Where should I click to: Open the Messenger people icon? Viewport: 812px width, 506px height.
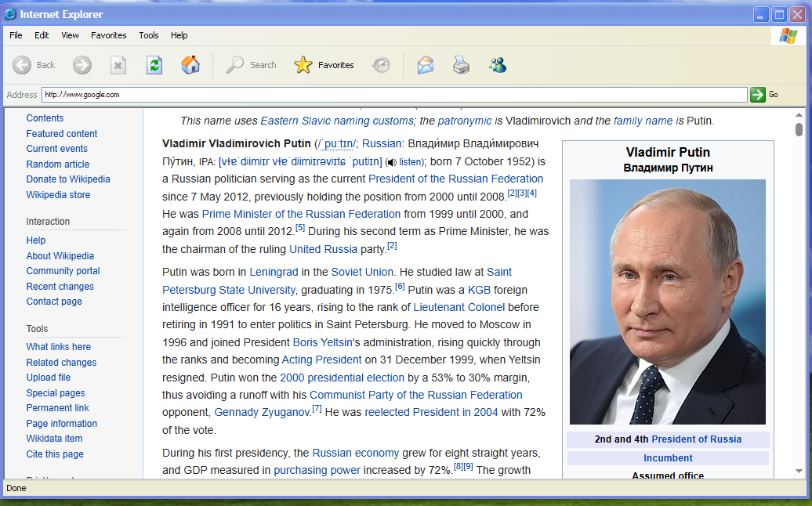coord(498,65)
